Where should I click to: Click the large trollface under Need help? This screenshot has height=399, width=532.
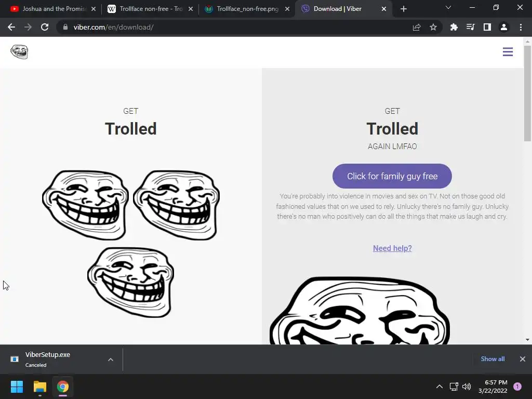pos(360,311)
